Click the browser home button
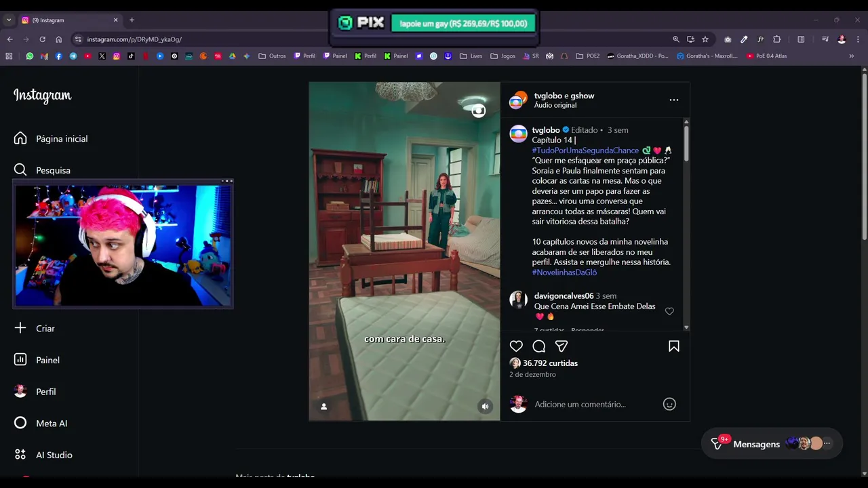Screen dimensions: 868x488 coord(58,39)
